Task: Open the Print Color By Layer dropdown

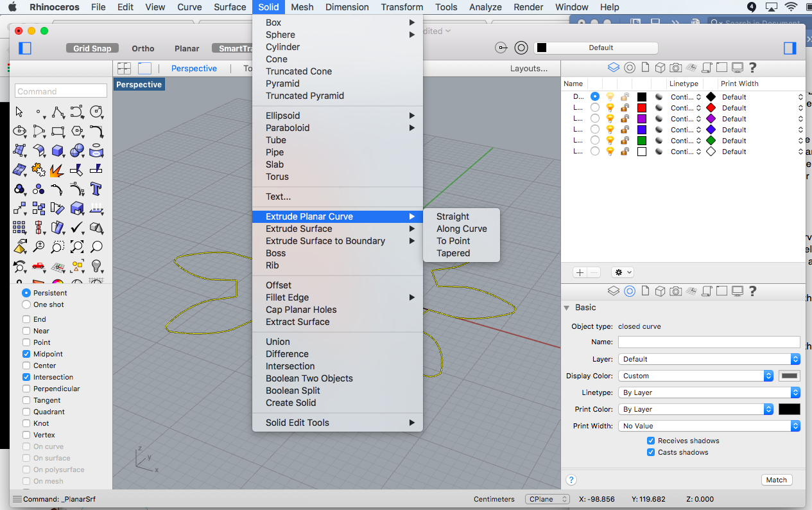Action: (696, 409)
